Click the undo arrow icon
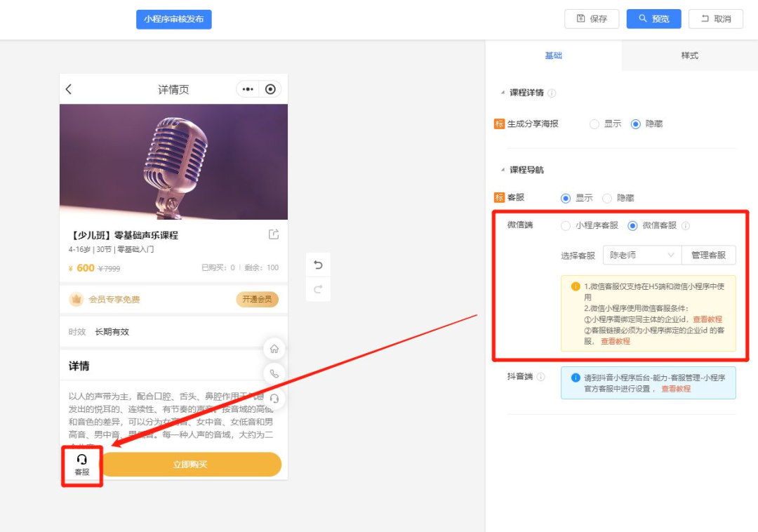Image resolution: width=758 pixels, height=532 pixels. [318, 265]
